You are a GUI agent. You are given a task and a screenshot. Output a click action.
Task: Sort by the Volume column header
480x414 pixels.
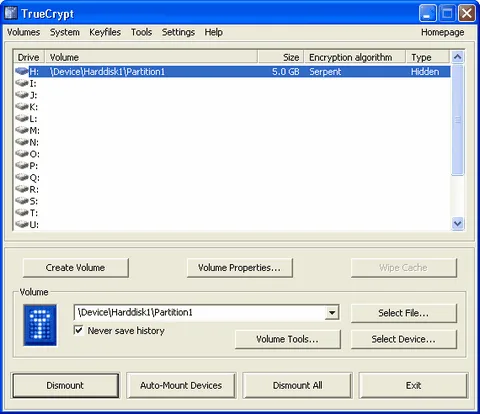(151, 57)
